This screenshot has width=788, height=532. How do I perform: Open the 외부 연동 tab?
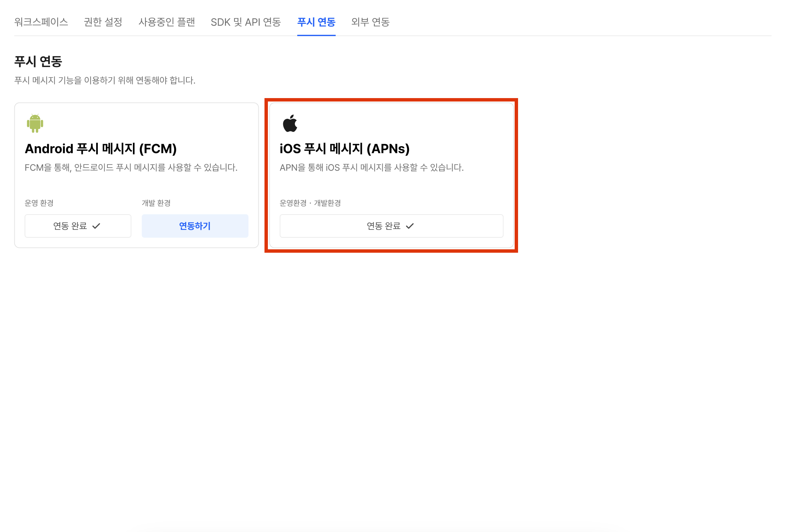[370, 22]
